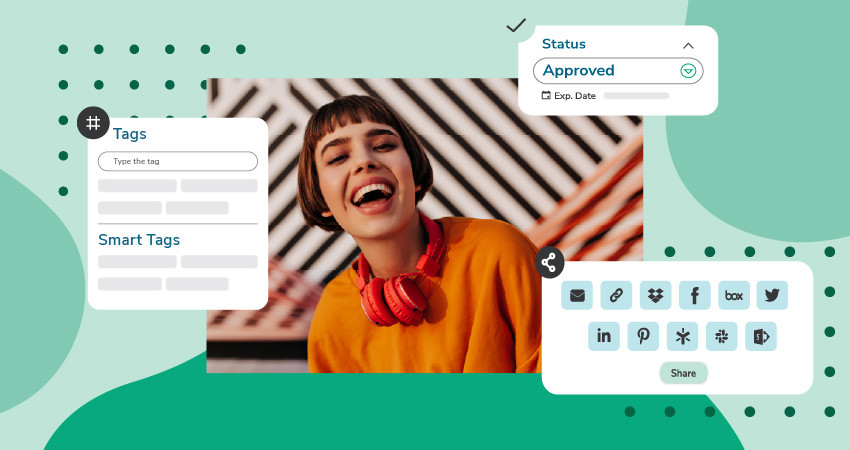Click the dark round hashtag icon

pos(93,123)
